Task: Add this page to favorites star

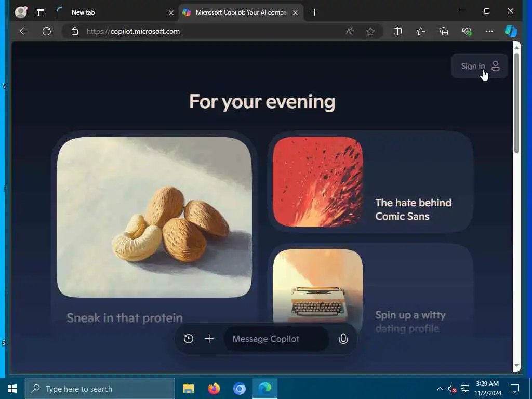Action: (370, 31)
